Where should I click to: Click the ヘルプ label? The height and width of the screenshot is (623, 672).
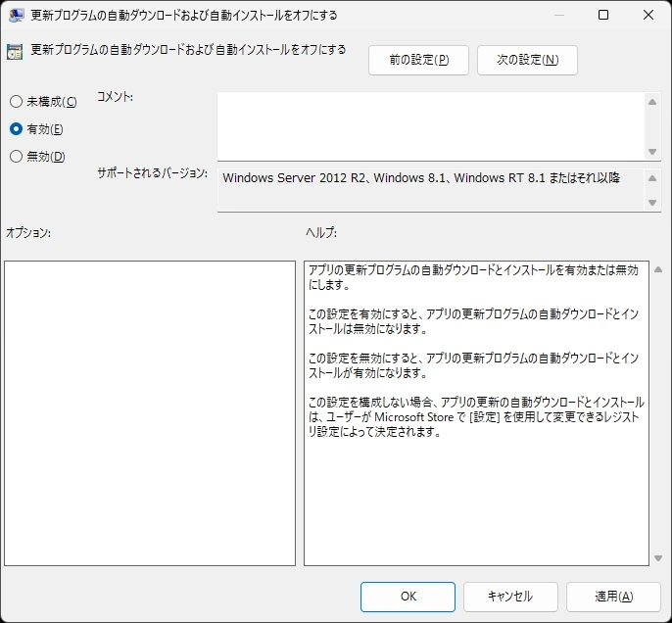pyautogui.click(x=321, y=232)
